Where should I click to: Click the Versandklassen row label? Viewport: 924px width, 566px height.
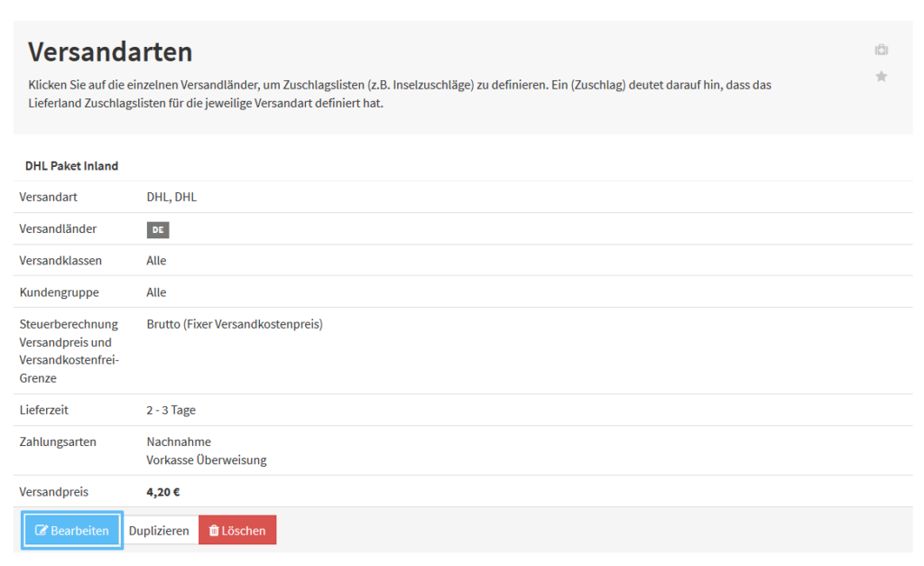click(x=60, y=261)
